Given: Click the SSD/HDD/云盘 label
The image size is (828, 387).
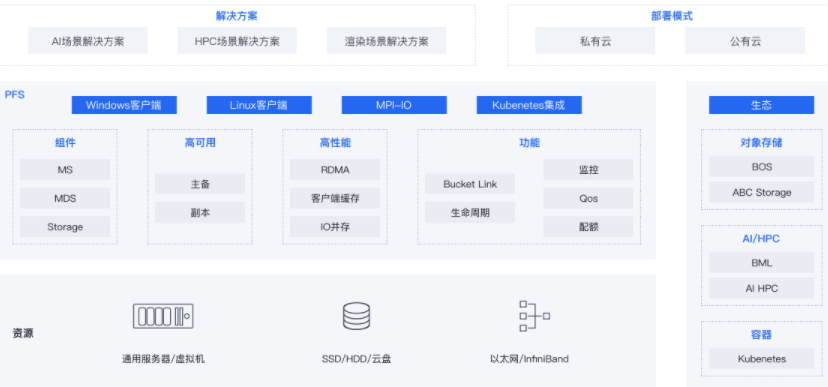Looking at the screenshot, I should [356, 359].
